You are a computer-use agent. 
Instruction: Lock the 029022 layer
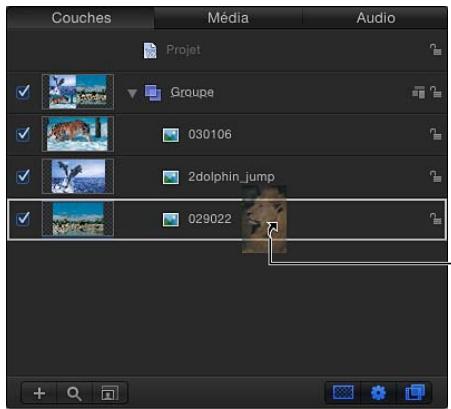tap(435, 219)
